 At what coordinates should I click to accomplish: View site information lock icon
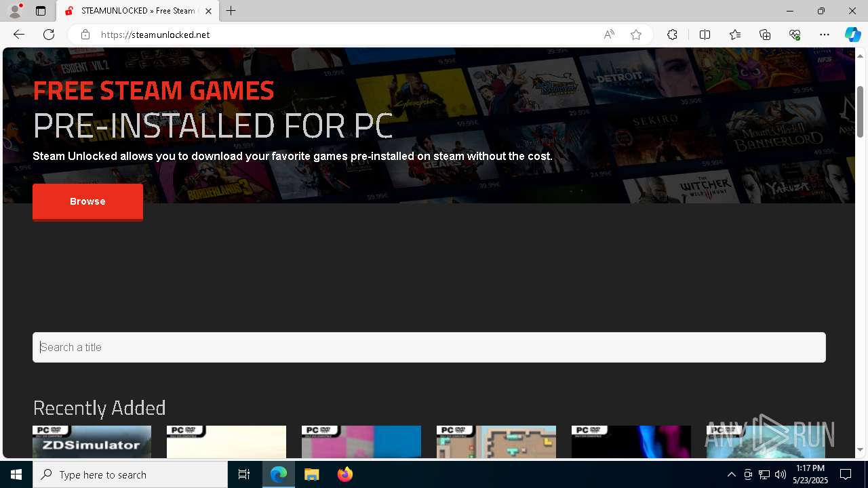(85, 35)
